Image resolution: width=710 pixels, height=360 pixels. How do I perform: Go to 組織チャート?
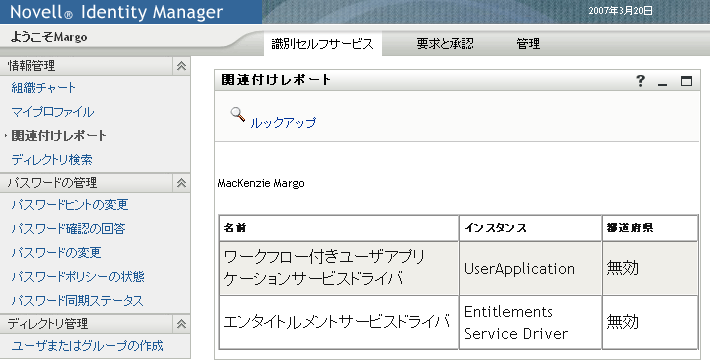tap(43, 88)
